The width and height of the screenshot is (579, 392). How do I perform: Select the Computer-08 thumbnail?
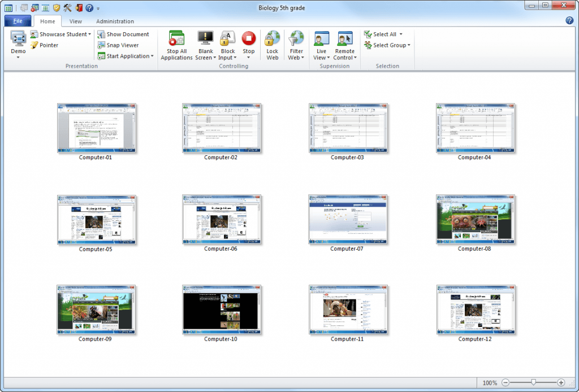tap(475, 219)
